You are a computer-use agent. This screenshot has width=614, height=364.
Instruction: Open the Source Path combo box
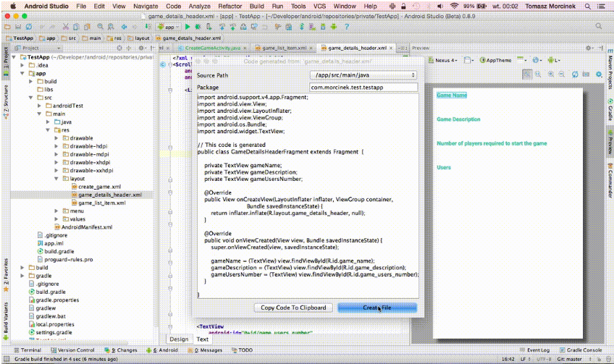(x=363, y=75)
